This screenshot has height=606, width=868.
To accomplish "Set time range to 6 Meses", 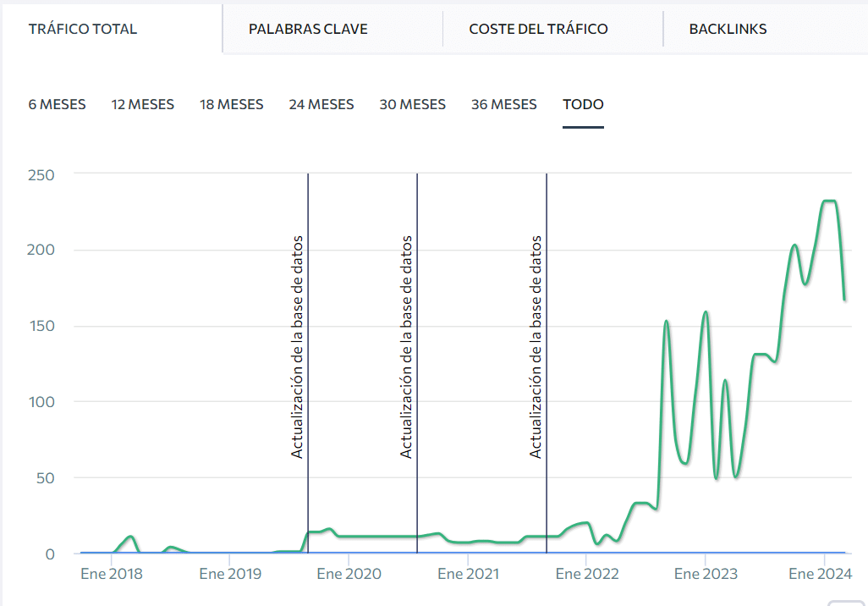I will tap(57, 104).
